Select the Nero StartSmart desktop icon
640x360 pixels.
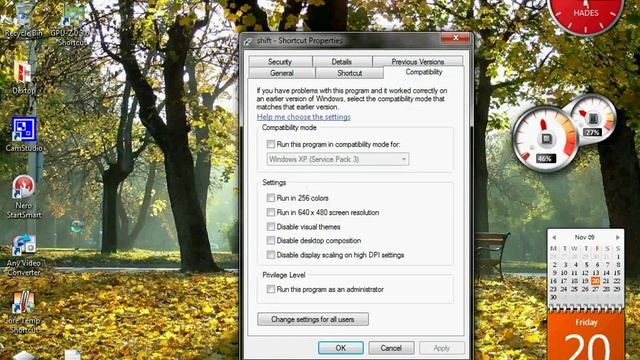click(24, 197)
